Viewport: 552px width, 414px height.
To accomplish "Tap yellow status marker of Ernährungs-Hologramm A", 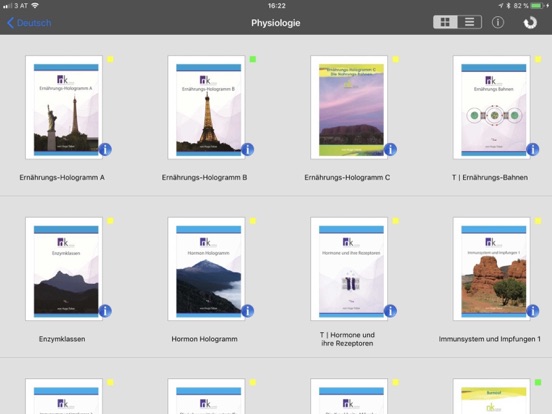I will coord(111,59).
